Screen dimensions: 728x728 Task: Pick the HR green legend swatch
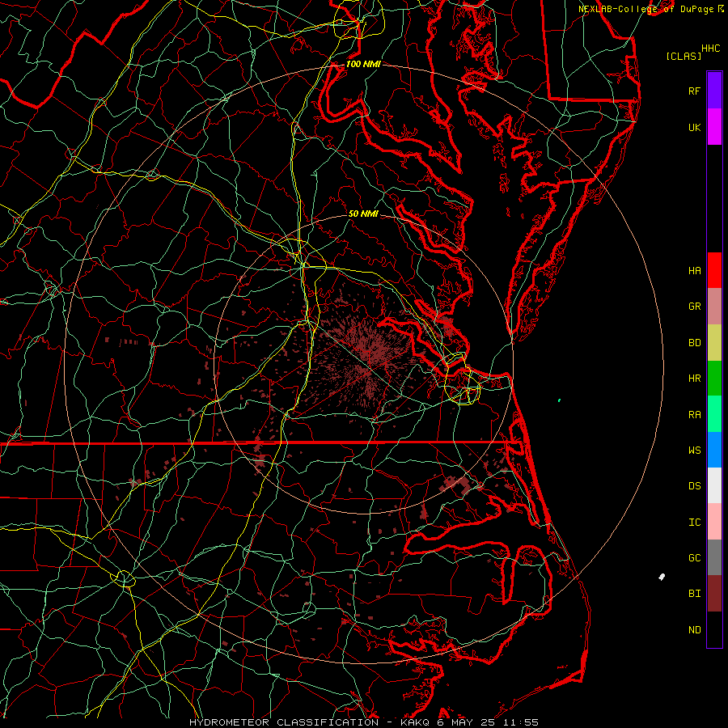click(714, 379)
